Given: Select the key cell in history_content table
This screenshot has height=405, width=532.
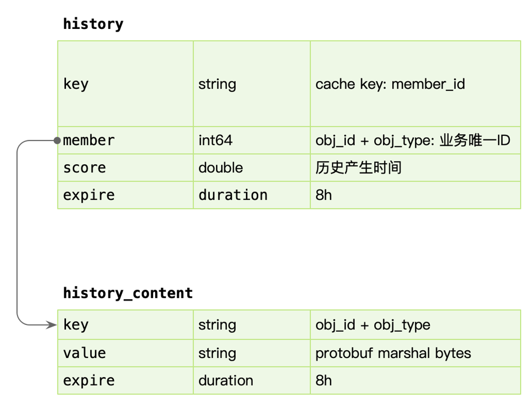Looking at the screenshot, I should click(x=125, y=324).
